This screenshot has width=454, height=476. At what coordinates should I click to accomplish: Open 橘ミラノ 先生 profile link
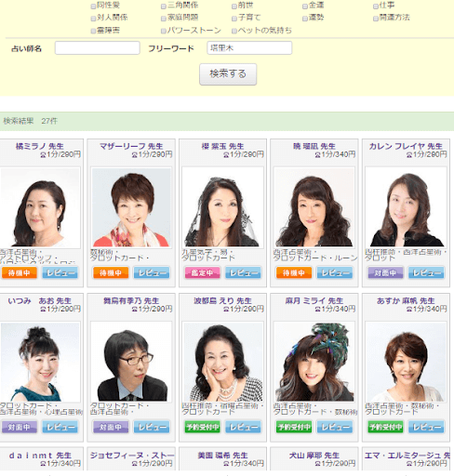[40, 146]
